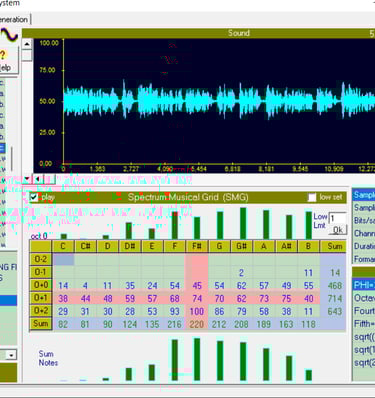Select the PHI list item
Image resolution: width=375 pixels, height=398 pixels.
[364, 285]
